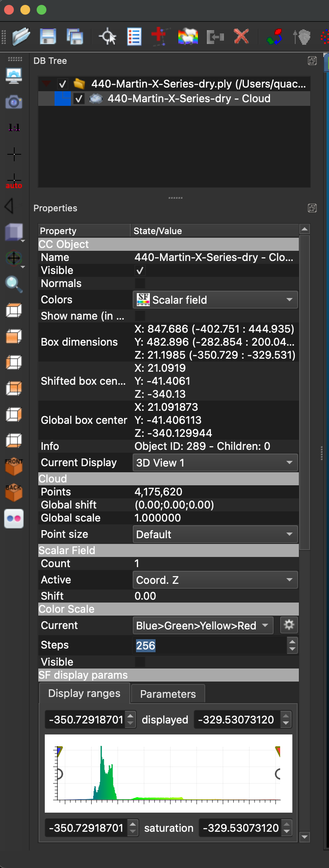Open the Current Display 3D View 1 dropdown
Image resolution: width=329 pixels, height=868 pixels.
pos(215,462)
